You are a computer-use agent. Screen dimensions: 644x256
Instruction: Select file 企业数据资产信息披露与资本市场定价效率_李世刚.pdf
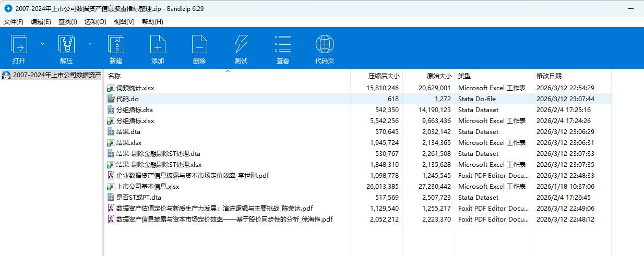(x=193, y=176)
